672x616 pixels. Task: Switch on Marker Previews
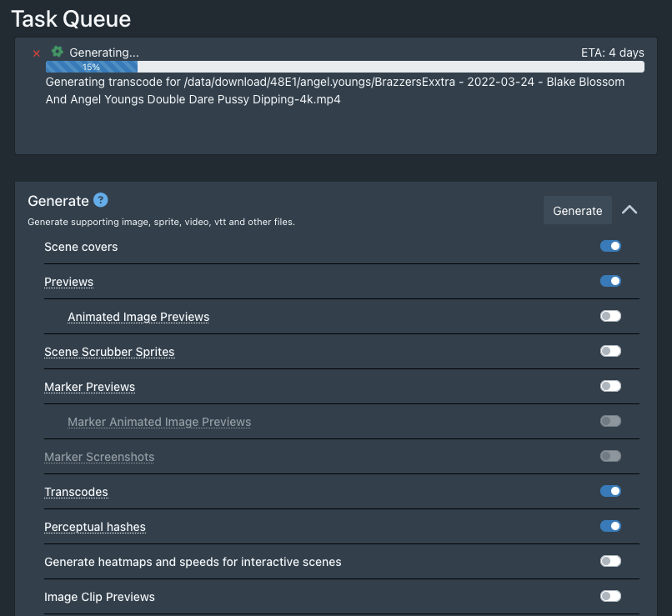[x=610, y=386]
